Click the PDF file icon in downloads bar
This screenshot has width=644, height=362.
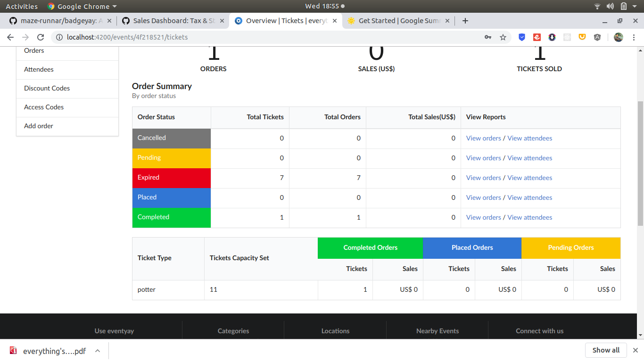[13, 351]
